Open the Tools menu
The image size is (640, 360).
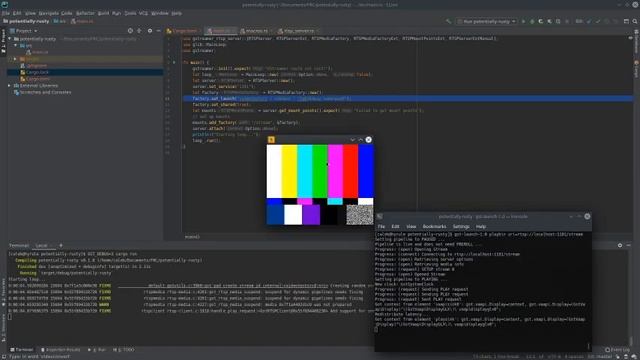tap(130, 13)
